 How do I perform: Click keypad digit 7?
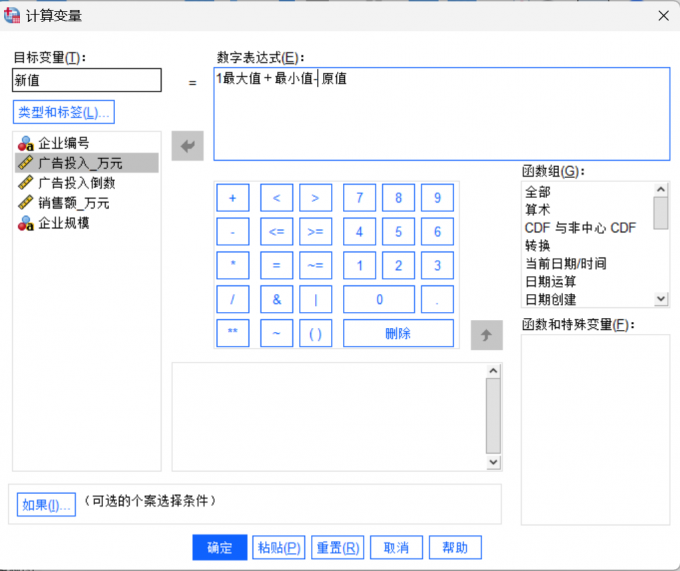click(360, 198)
